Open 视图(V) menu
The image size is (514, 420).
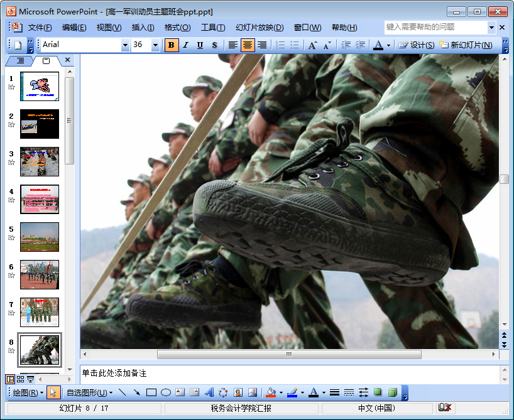(x=109, y=28)
